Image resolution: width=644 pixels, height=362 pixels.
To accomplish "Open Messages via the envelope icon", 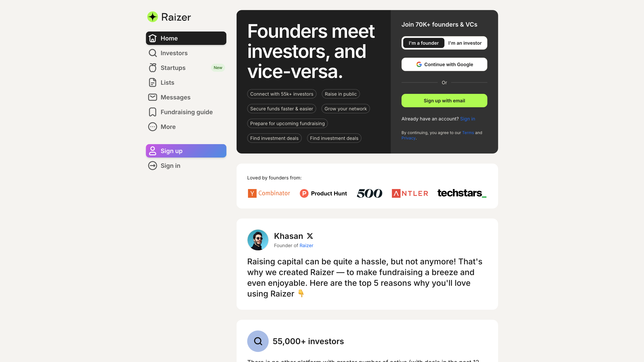I will (153, 97).
